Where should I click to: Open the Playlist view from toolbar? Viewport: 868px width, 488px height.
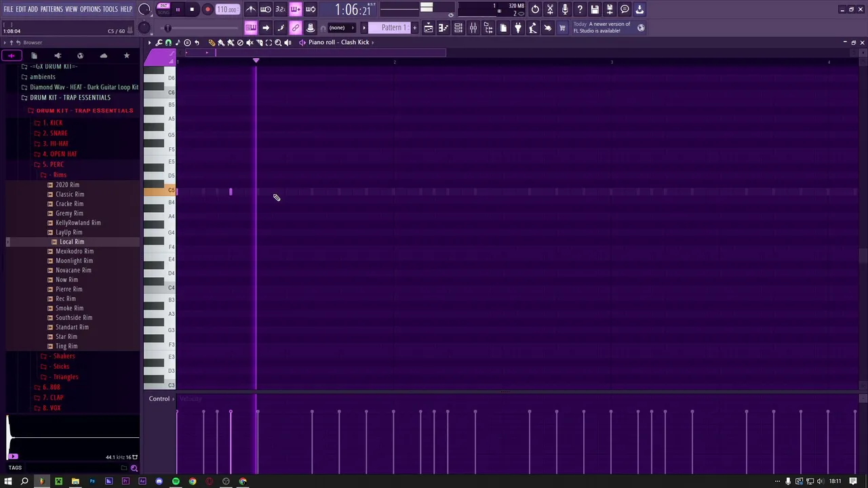pos(429,28)
